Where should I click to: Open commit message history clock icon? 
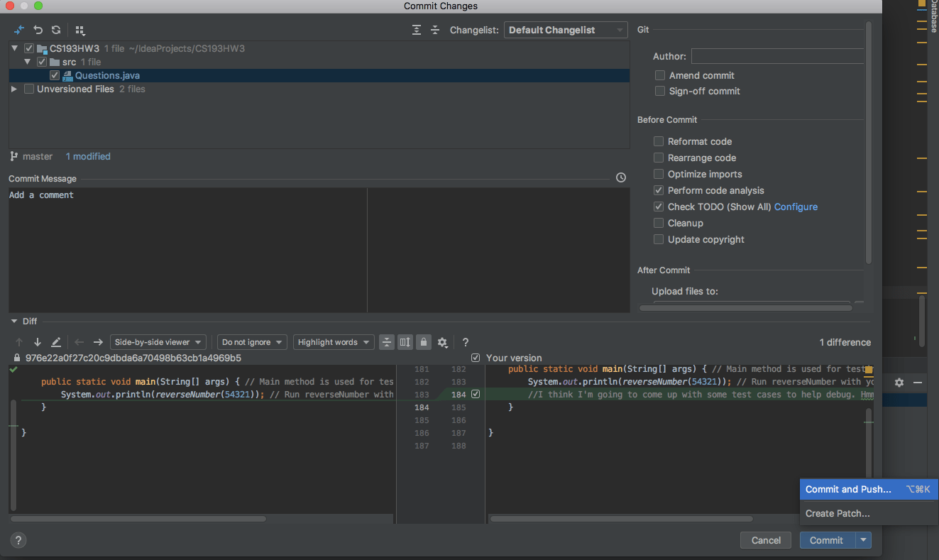pyautogui.click(x=621, y=177)
